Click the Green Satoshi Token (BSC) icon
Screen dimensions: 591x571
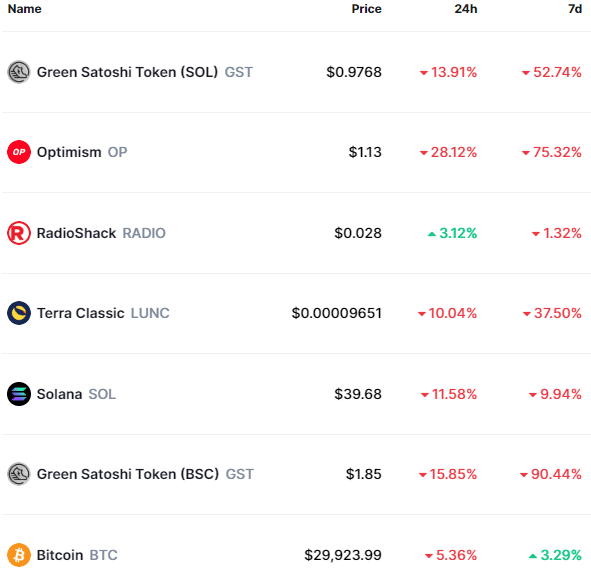[x=19, y=474]
